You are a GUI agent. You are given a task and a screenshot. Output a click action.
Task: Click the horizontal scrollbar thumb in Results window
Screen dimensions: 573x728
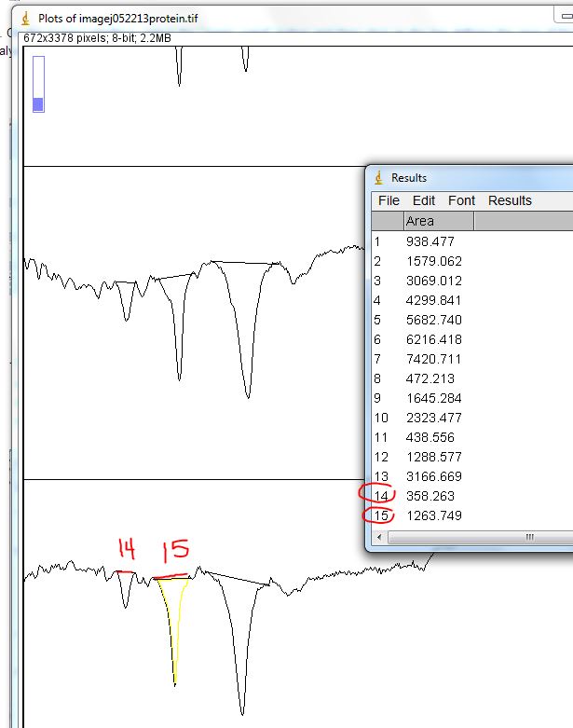(529, 537)
